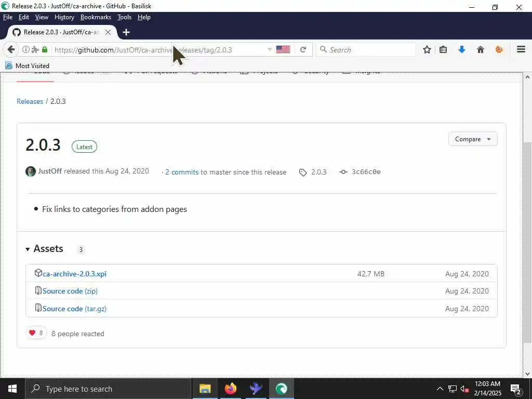532x399 pixels.
Task: Go back using the toolbar arrow
Action: pos(11,50)
